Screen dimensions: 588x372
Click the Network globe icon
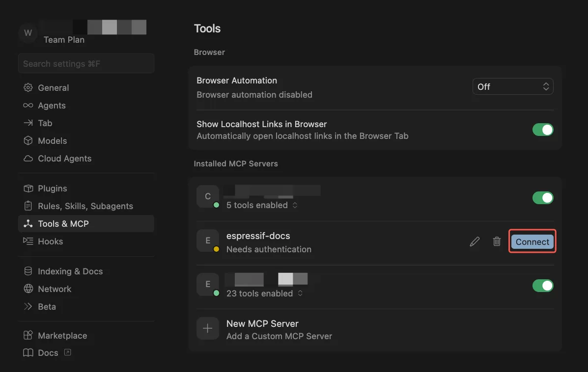click(28, 289)
